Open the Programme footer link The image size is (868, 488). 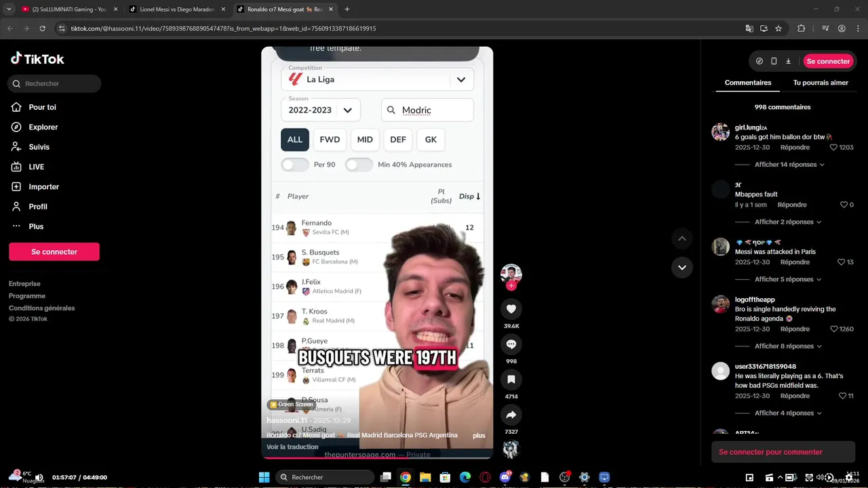(x=27, y=296)
